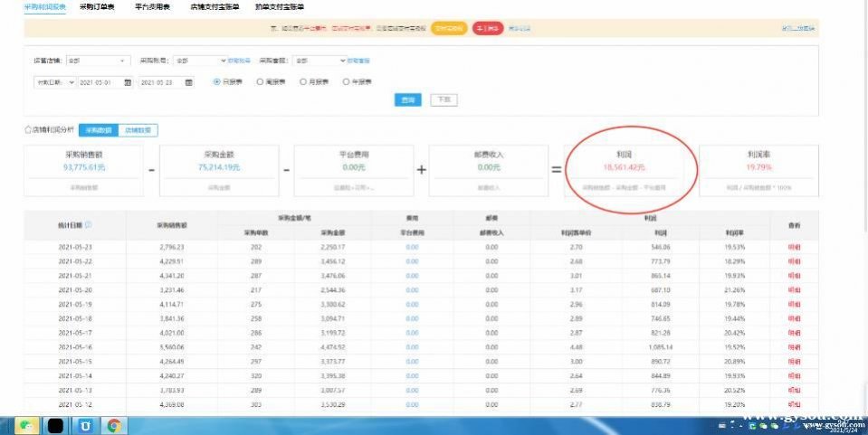Click the home icon beside 店铺利润分析
868x435 pixels.
(28, 130)
